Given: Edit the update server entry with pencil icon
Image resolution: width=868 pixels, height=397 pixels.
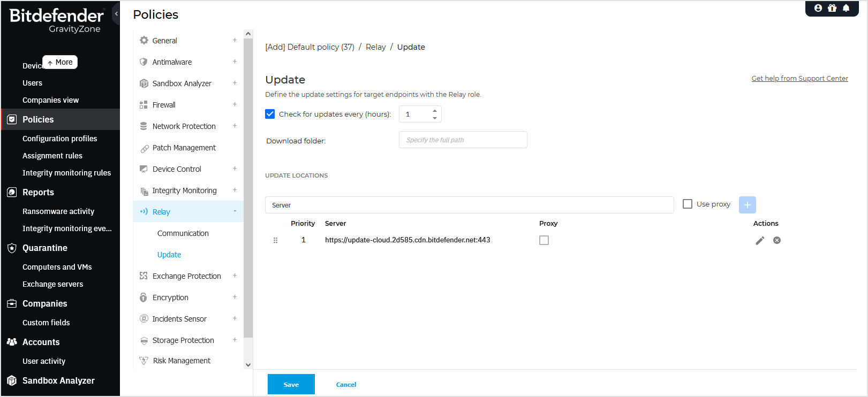Looking at the screenshot, I should [760, 240].
